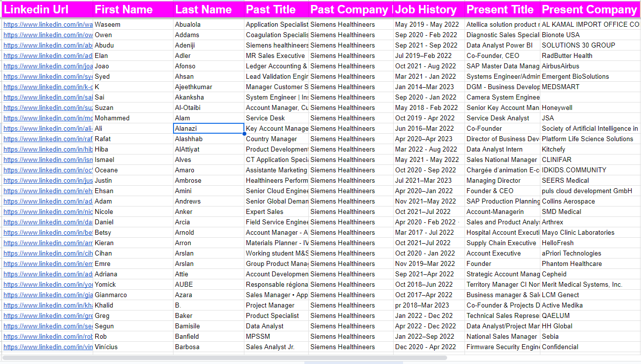Select the "Job History" header cell

tap(429, 9)
